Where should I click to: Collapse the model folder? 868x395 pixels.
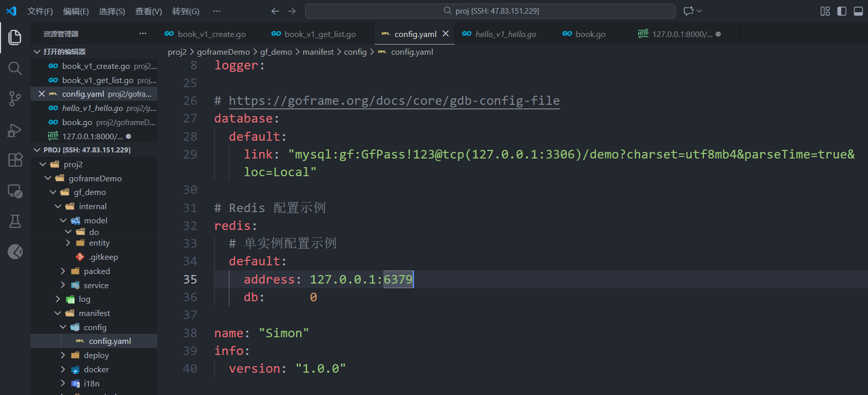pos(63,220)
